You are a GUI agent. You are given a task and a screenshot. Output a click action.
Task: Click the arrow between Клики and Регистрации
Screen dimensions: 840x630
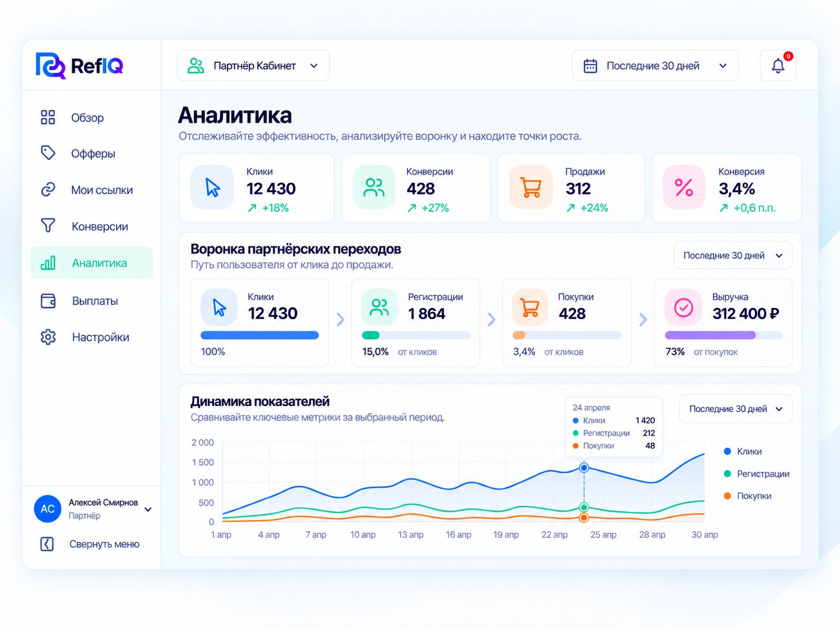(341, 320)
